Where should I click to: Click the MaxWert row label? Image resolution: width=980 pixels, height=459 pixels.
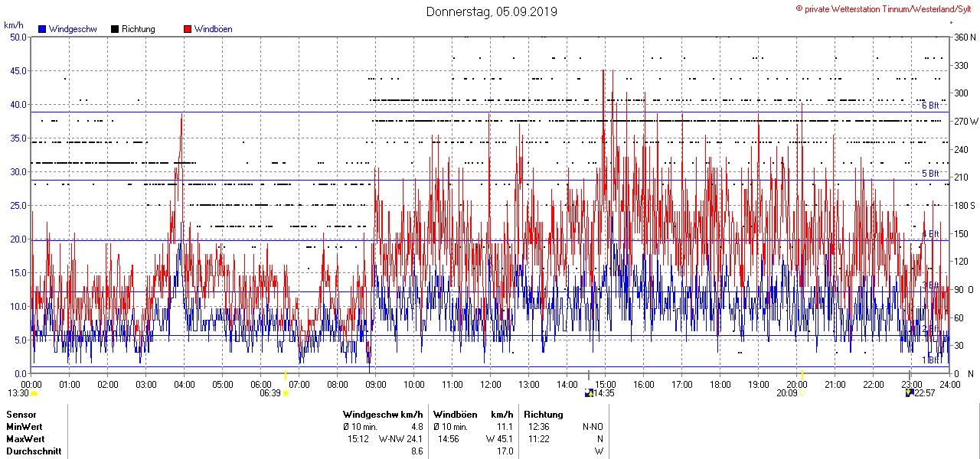(27, 439)
